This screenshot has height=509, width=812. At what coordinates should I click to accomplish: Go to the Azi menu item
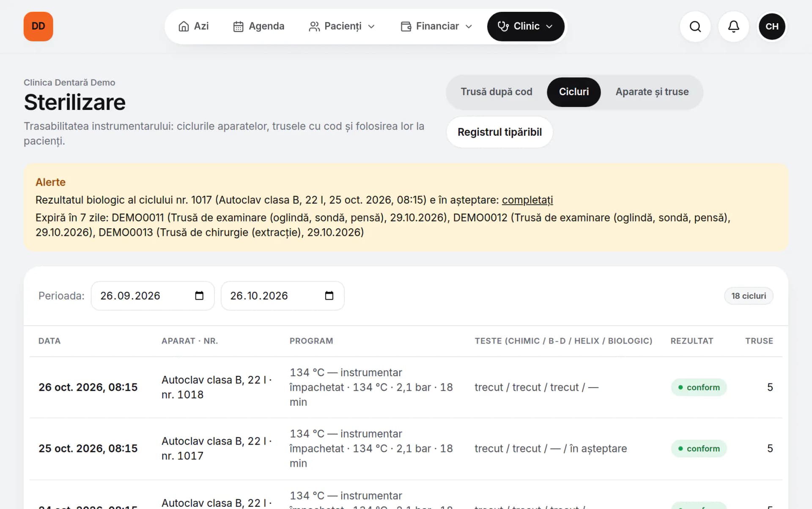coord(194,26)
